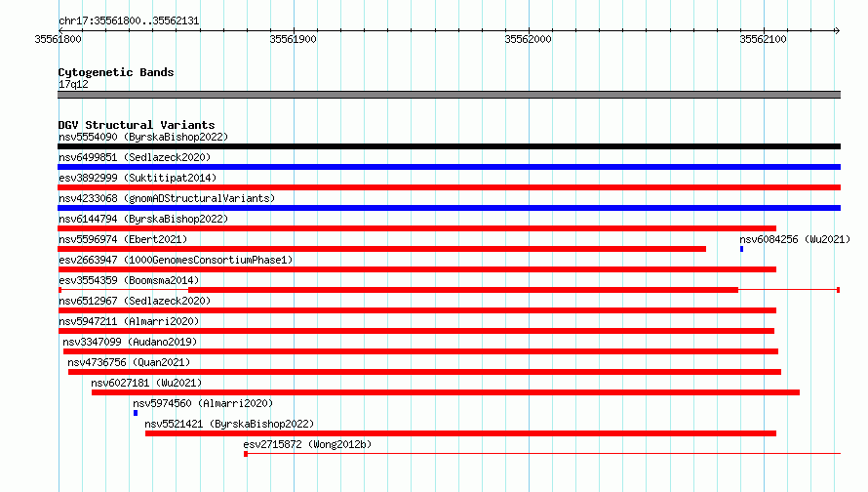868x492 pixels.
Task: Select the red nsv5947211 variant bar
Action: coord(415,331)
